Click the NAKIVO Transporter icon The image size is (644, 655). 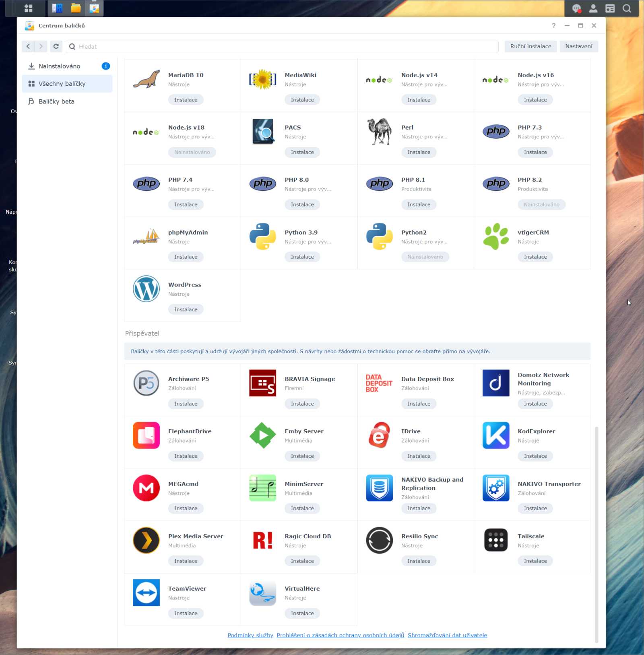click(496, 488)
